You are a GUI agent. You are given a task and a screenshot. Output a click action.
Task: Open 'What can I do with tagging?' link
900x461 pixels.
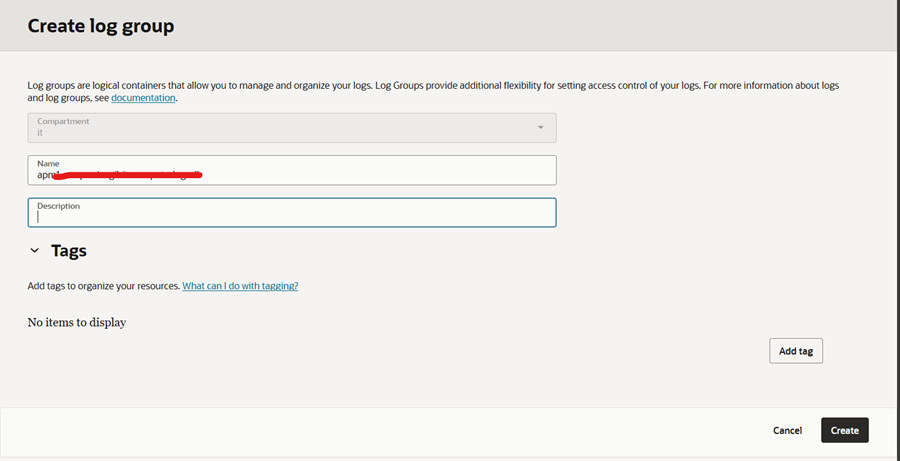[240, 286]
